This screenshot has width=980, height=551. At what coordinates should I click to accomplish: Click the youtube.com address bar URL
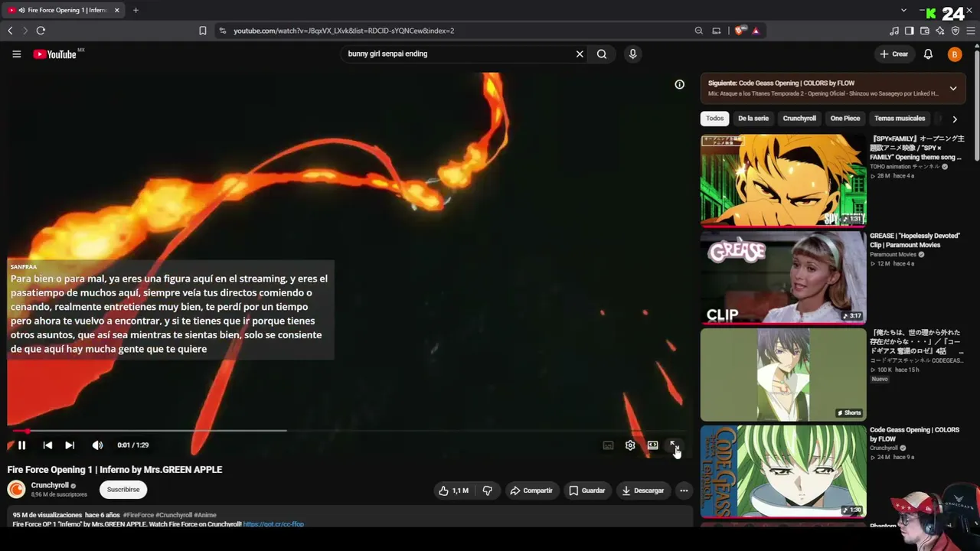click(344, 31)
